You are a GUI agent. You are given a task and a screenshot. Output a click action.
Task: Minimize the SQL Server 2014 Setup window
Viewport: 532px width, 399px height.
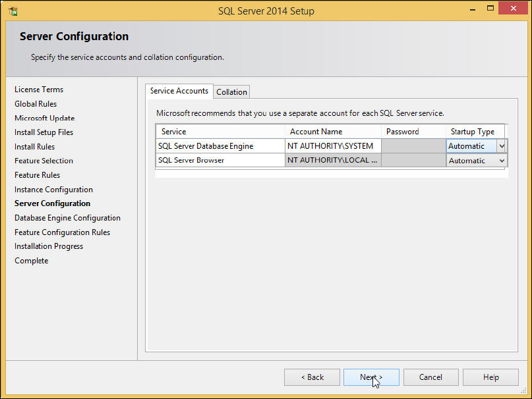click(x=471, y=9)
